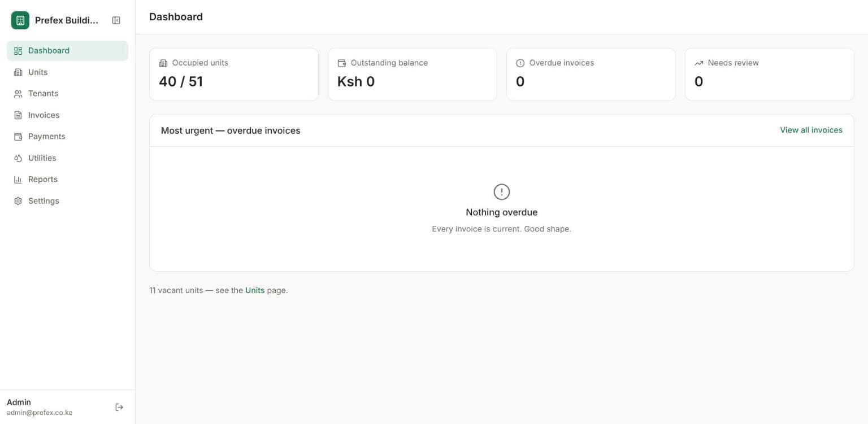Click the Nothing overdue message

pos(502,212)
